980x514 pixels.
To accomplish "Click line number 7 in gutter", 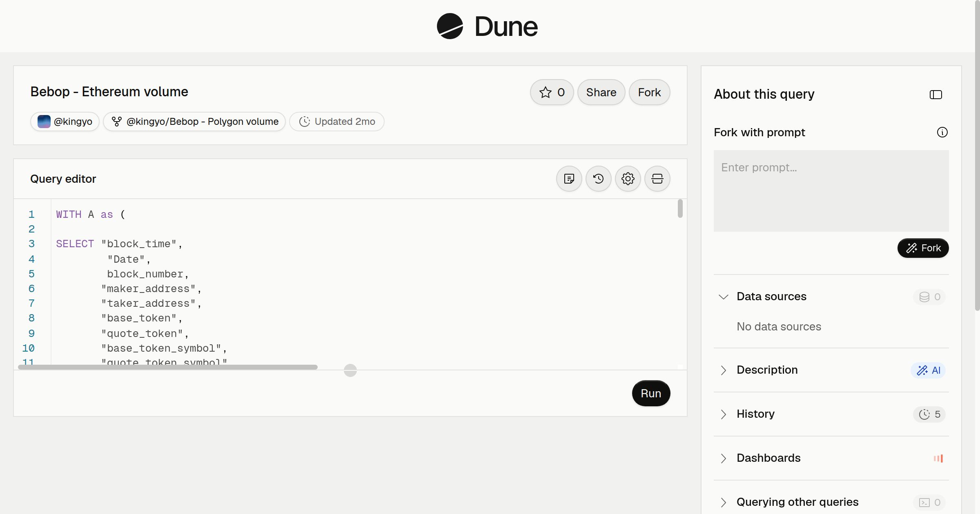I will click(x=31, y=304).
